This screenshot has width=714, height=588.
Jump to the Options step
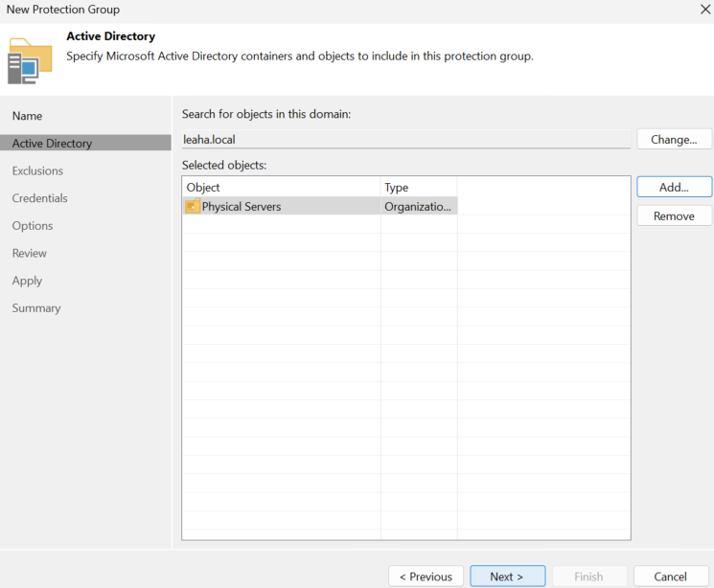click(x=33, y=226)
